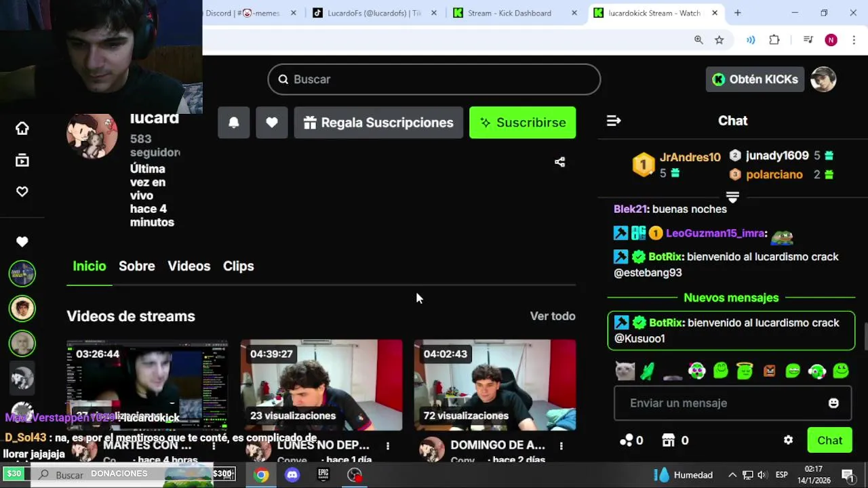Screen dimensions: 868x488
Task: Insert the crying cat emote
Action: (x=625, y=371)
